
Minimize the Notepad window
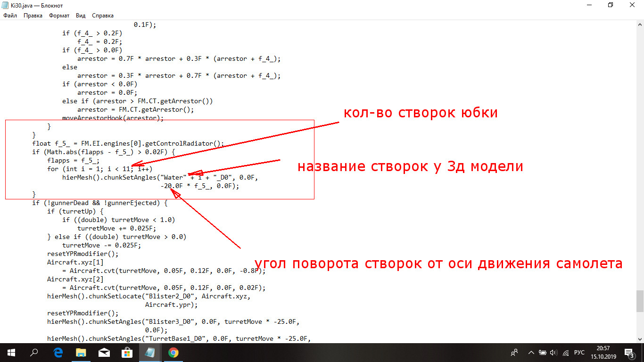coord(588,5)
